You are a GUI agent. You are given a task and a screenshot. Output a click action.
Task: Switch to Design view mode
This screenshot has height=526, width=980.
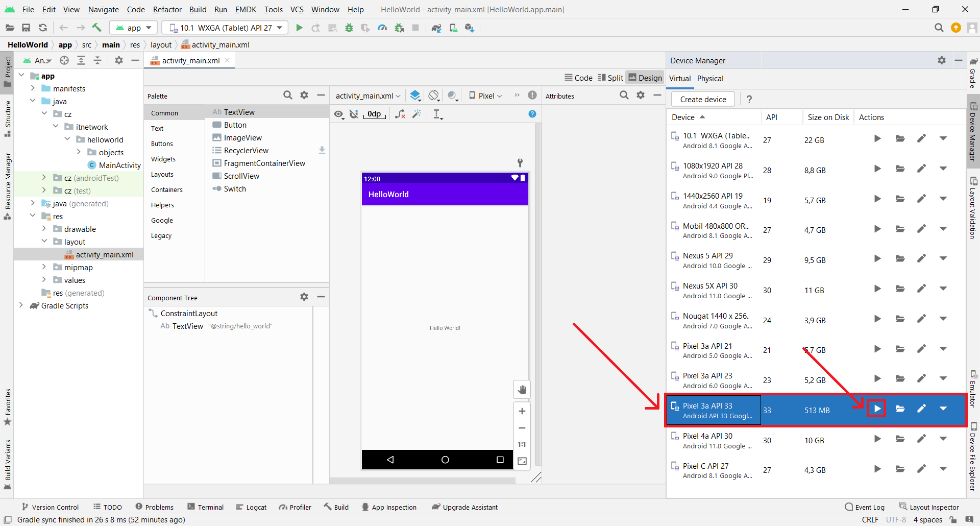click(645, 78)
